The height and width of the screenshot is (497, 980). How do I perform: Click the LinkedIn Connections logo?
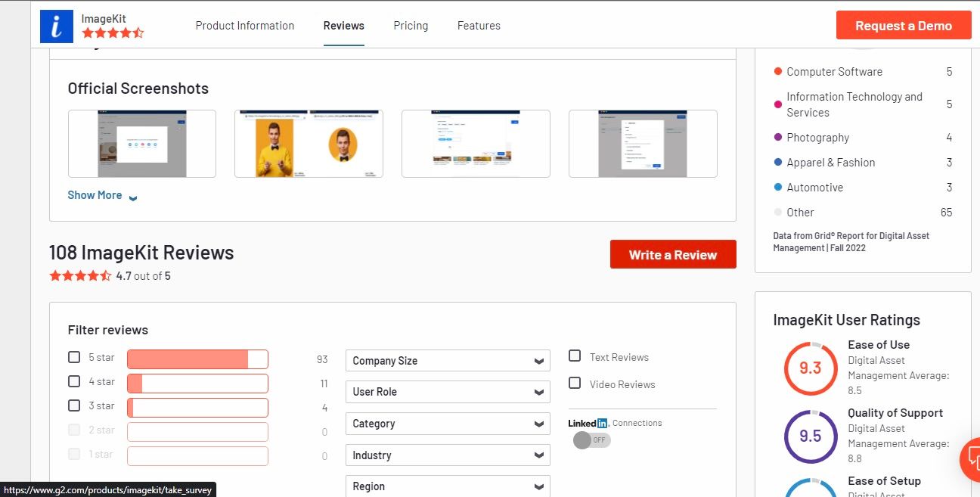pos(588,423)
